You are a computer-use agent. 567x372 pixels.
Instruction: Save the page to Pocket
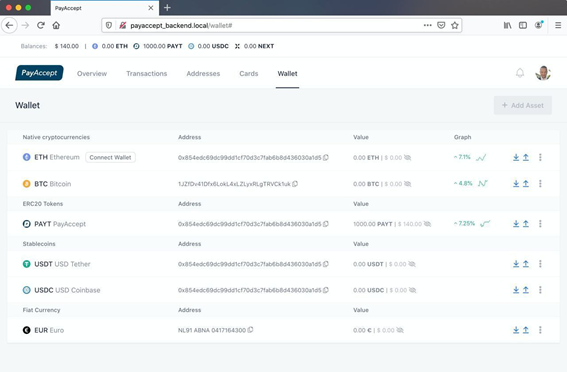[441, 25]
